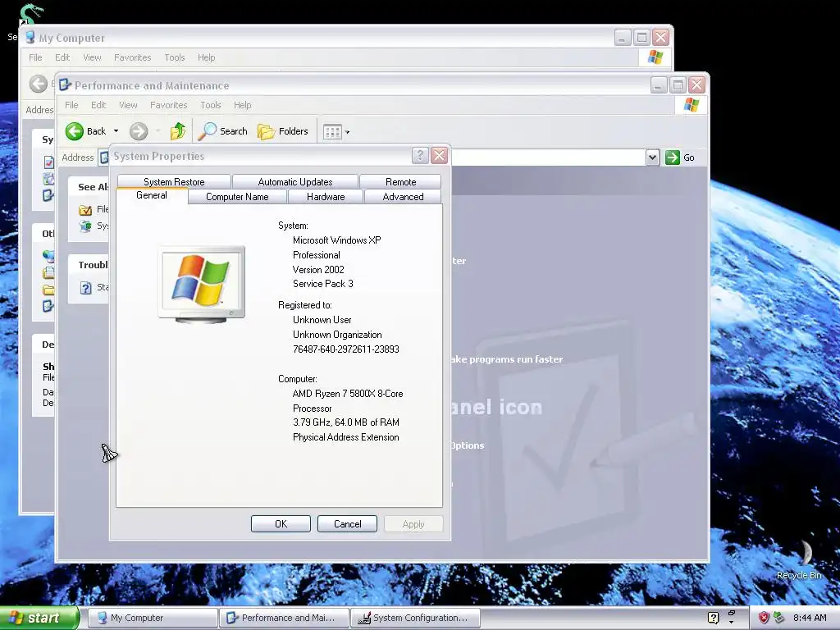Open Help menu in Performance and Maintenance
Screen dimensions: 840x630
[242, 105]
